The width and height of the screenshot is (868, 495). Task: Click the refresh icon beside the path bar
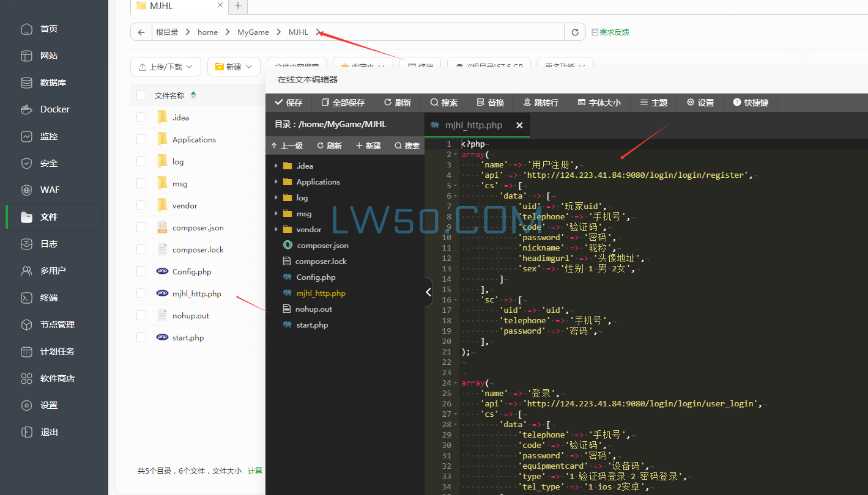coord(574,32)
